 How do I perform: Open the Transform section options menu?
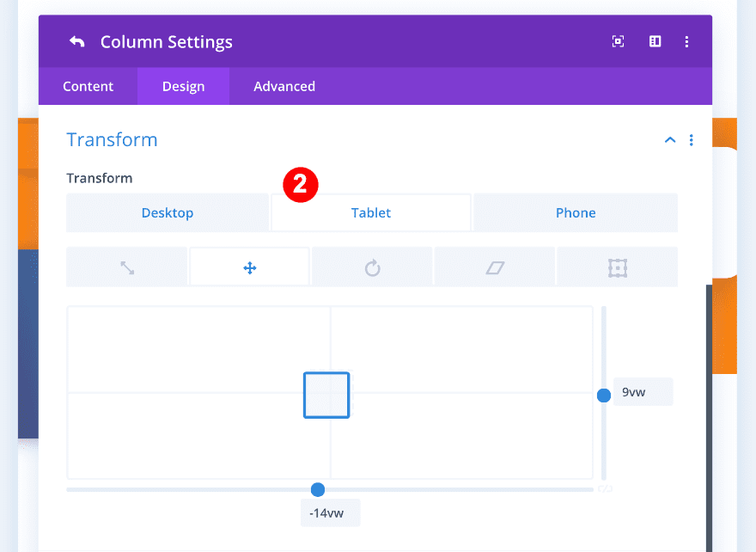[x=692, y=139]
